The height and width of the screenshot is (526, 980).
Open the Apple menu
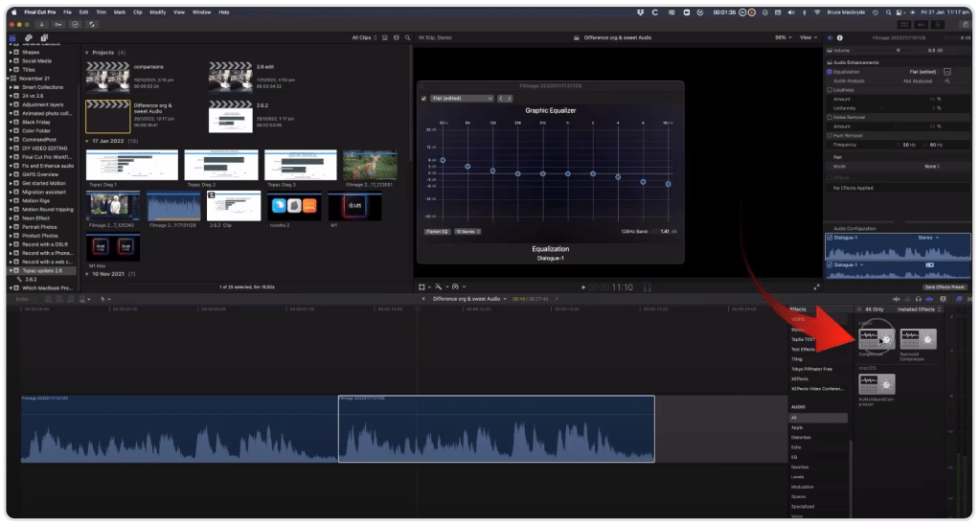pyautogui.click(x=13, y=11)
